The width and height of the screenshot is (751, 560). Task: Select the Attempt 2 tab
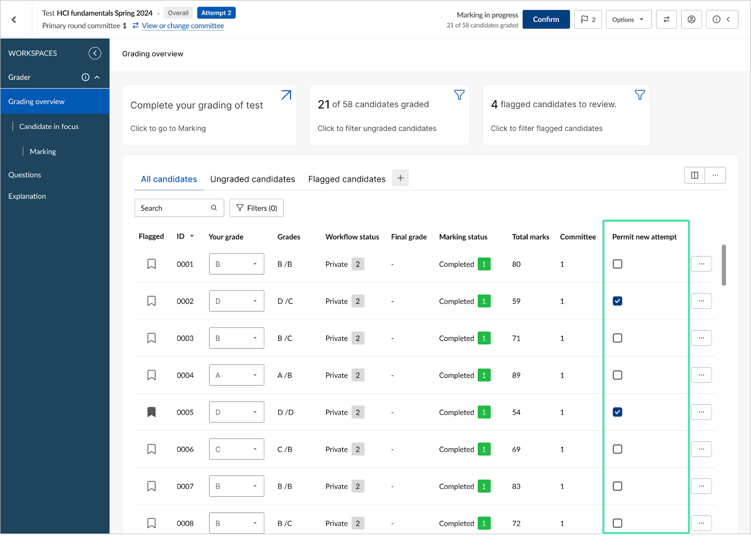[216, 13]
